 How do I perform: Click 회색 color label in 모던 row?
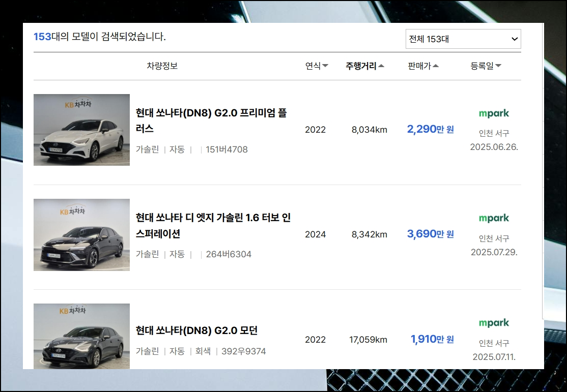tap(203, 351)
